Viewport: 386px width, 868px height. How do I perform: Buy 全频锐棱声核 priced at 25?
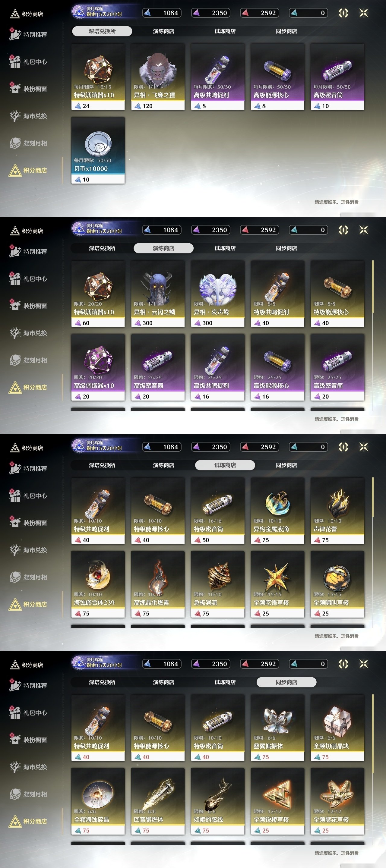pos(277,801)
